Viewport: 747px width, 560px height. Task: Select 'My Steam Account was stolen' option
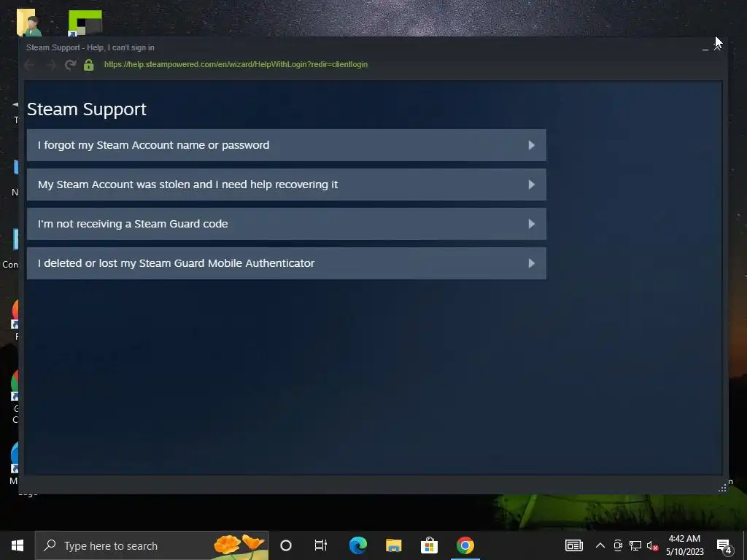click(286, 184)
